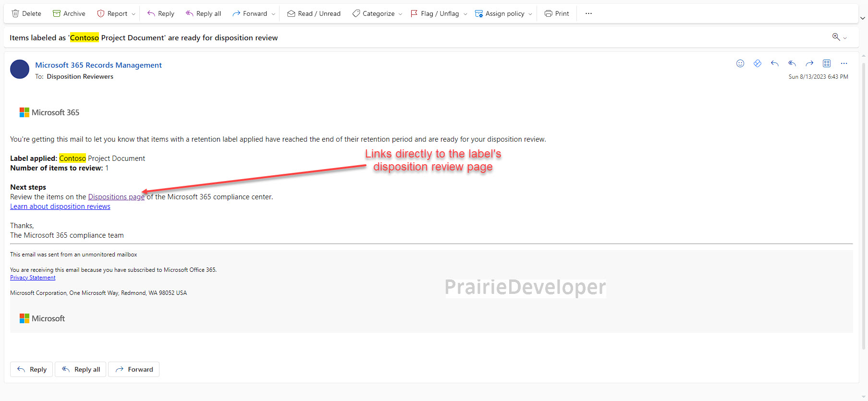Click the reply arrow icon in message header

[775, 63]
